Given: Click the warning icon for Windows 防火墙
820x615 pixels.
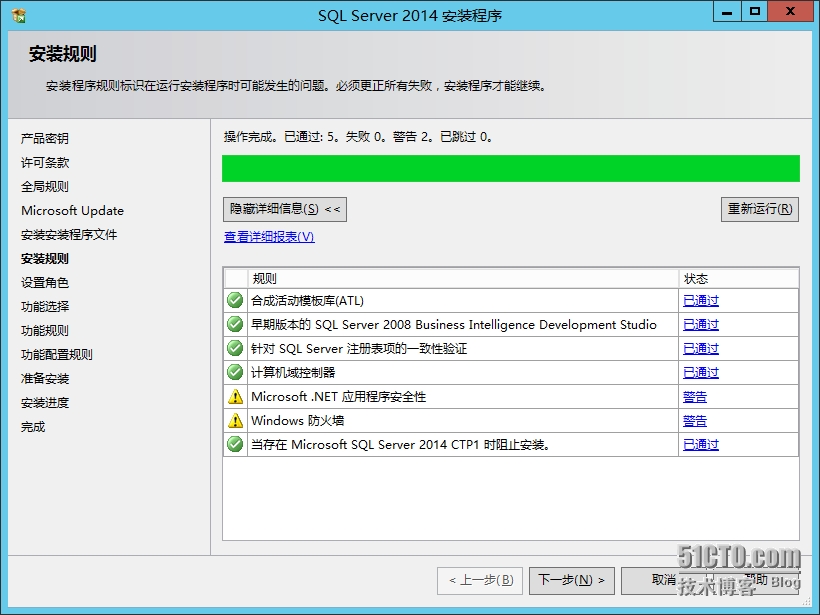Looking at the screenshot, I should coord(235,420).
